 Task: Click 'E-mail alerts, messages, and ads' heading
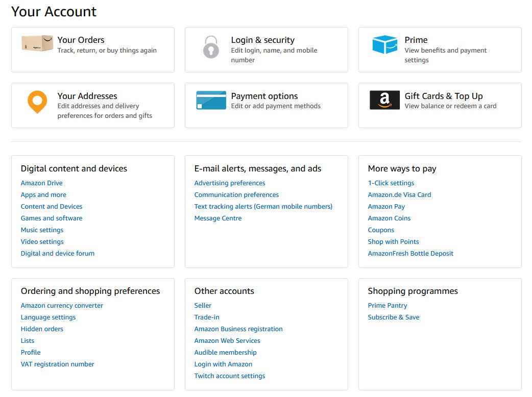(x=258, y=169)
